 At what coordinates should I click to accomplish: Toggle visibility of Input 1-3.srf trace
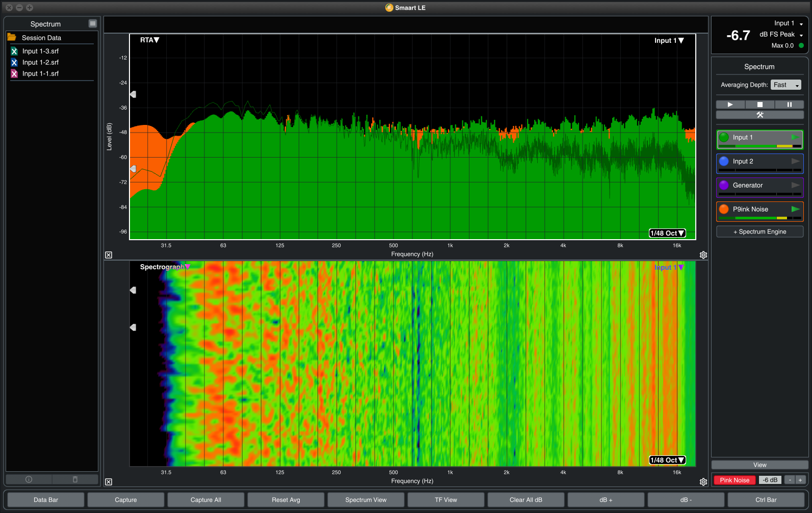coord(14,51)
